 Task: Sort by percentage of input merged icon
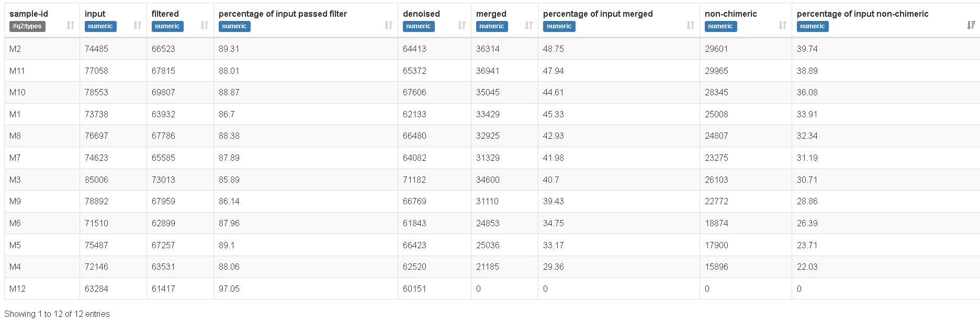coord(691,25)
